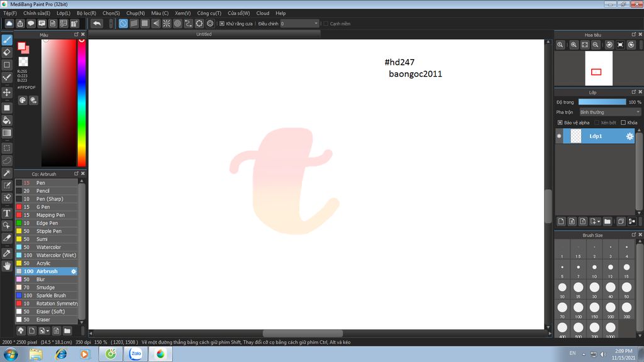Choose brush size 100 preset

tap(579, 309)
